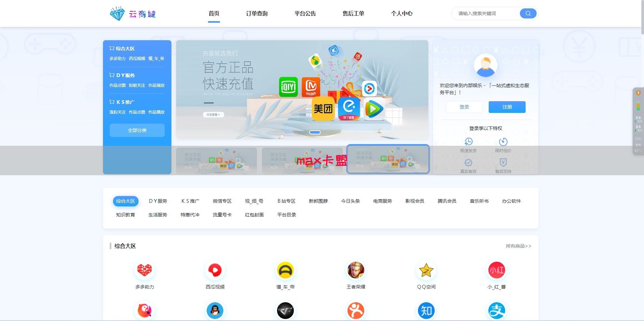Click the user avatar icon
This screenshot has height=321, width=644.
485,66
